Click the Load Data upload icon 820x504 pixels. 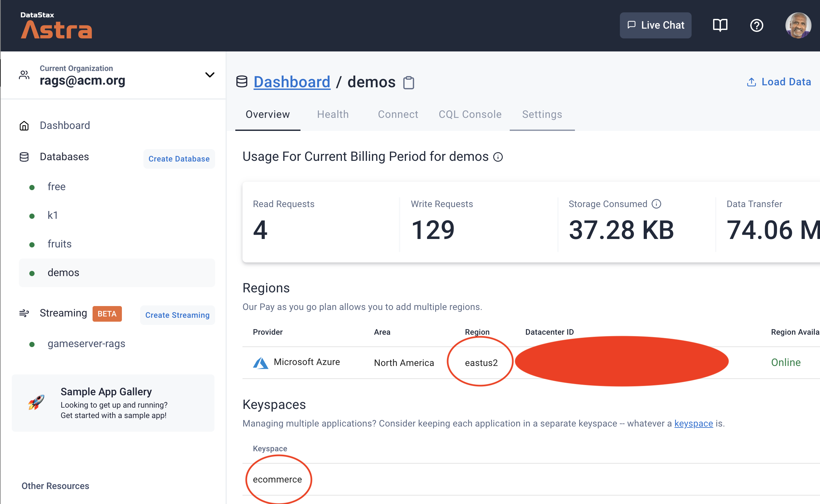[751, 82]
